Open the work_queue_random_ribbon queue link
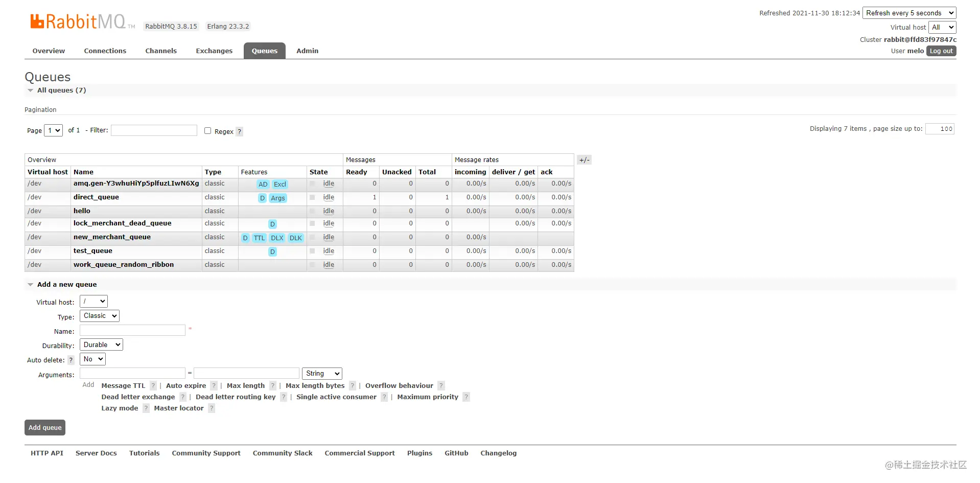 click(124, 265)
